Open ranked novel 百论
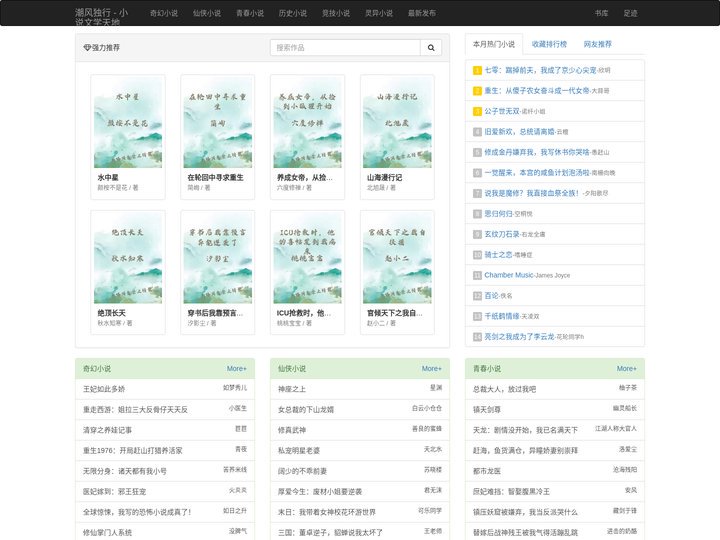The height and width of the screenshot is (540, 720). 491,296
